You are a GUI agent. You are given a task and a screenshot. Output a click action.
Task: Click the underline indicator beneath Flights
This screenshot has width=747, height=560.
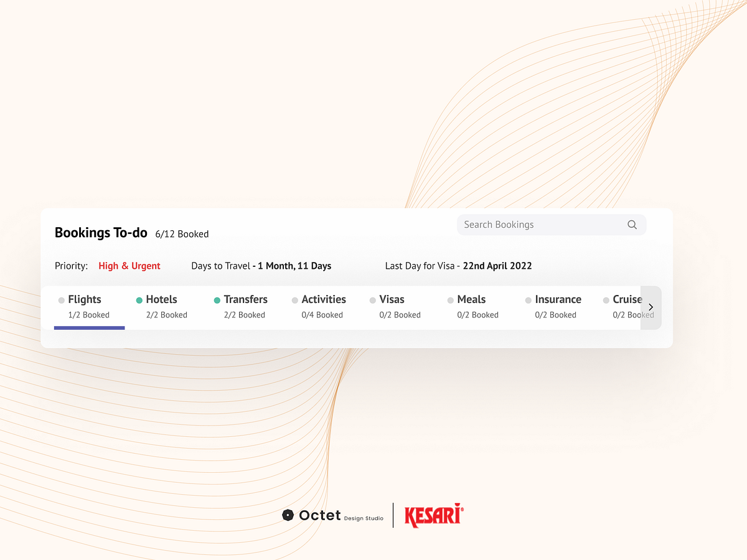(89, 327)
